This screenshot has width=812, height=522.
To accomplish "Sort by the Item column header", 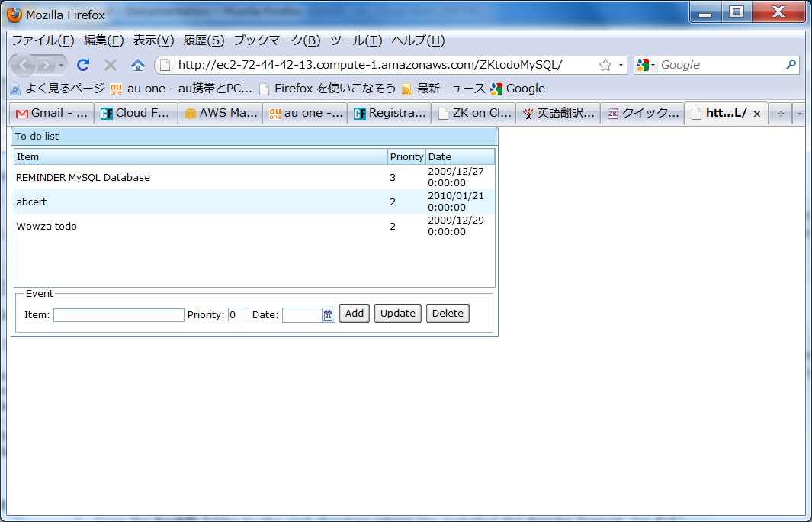I will click(x=201, y=157).
